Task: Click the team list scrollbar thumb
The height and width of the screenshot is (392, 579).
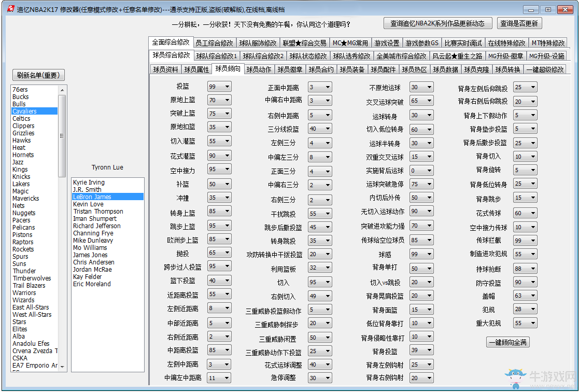Action: coord(62,136)
